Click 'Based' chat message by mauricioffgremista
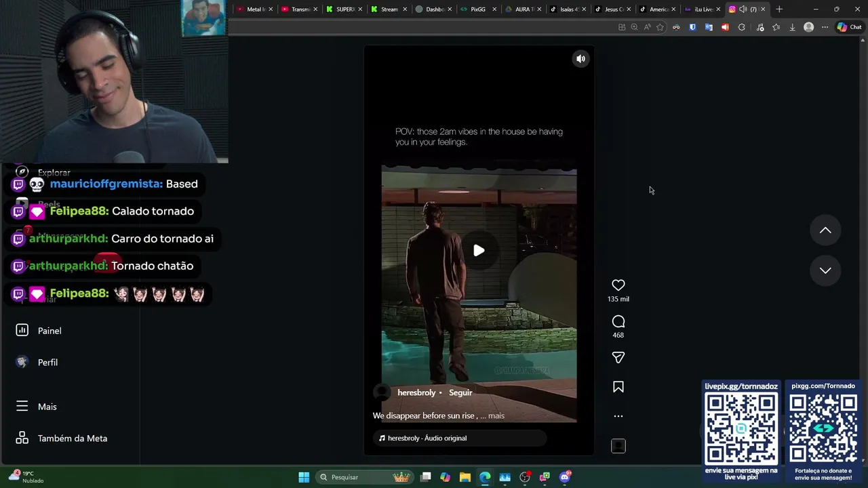 (182, 184)
